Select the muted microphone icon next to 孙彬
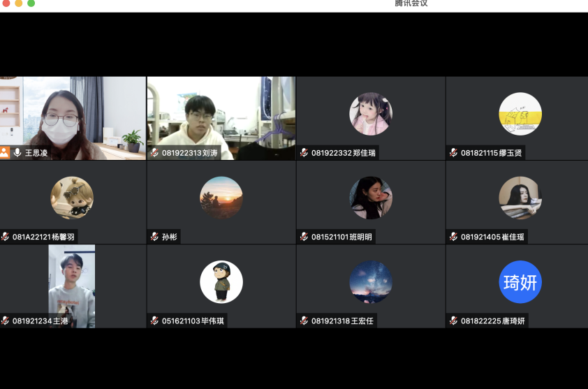 [x=154, y=237]
